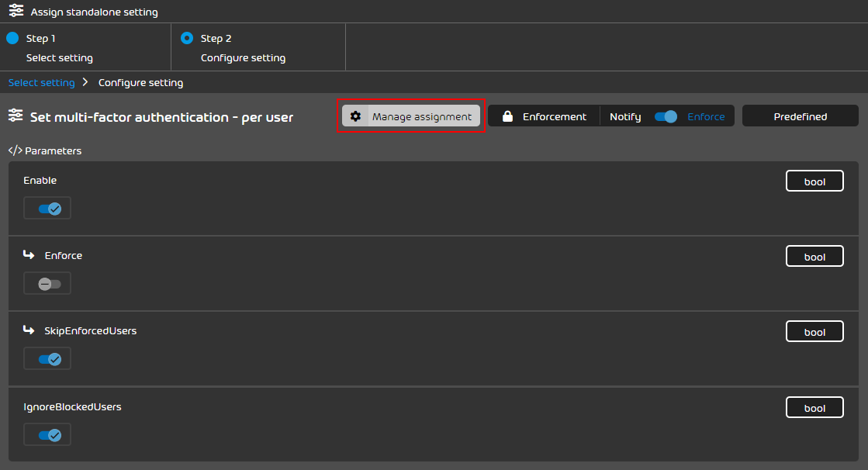
Task: Click the code brackets icon beside Parameters
Action: click(x=15, y=150)
